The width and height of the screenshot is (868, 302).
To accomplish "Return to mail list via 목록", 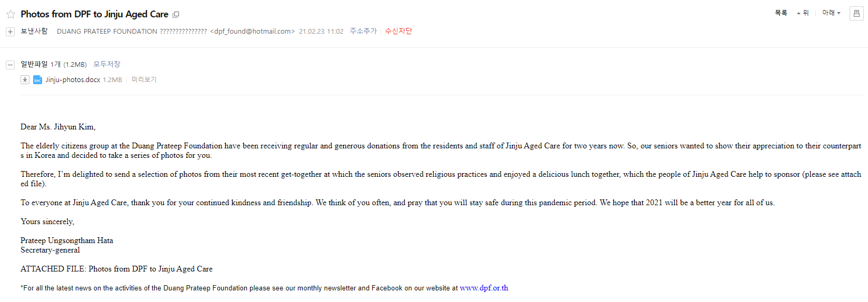I will point(781,13).
